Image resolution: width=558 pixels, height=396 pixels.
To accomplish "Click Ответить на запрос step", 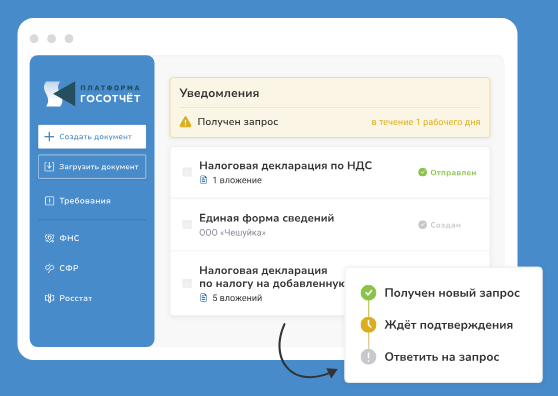I will tap(442, 357).
